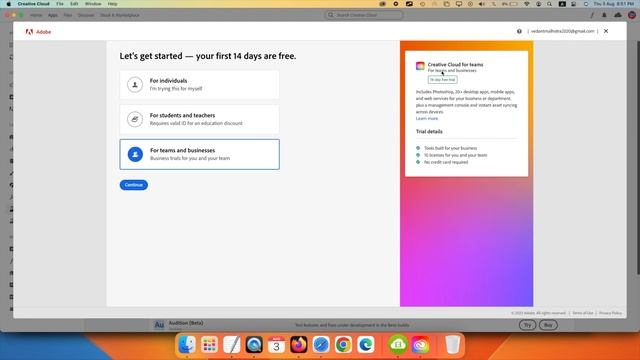Open TextEdit from the Dock
Image resolution: width=640 pixels, height=360 pixels.
[x=231, y=345]
